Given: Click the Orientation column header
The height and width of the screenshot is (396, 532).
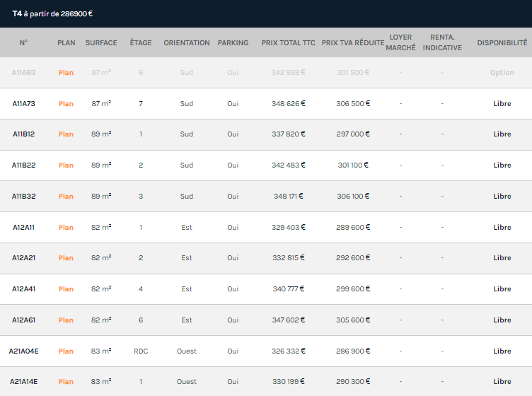Looking at the screenshot, I should [187, 43].
